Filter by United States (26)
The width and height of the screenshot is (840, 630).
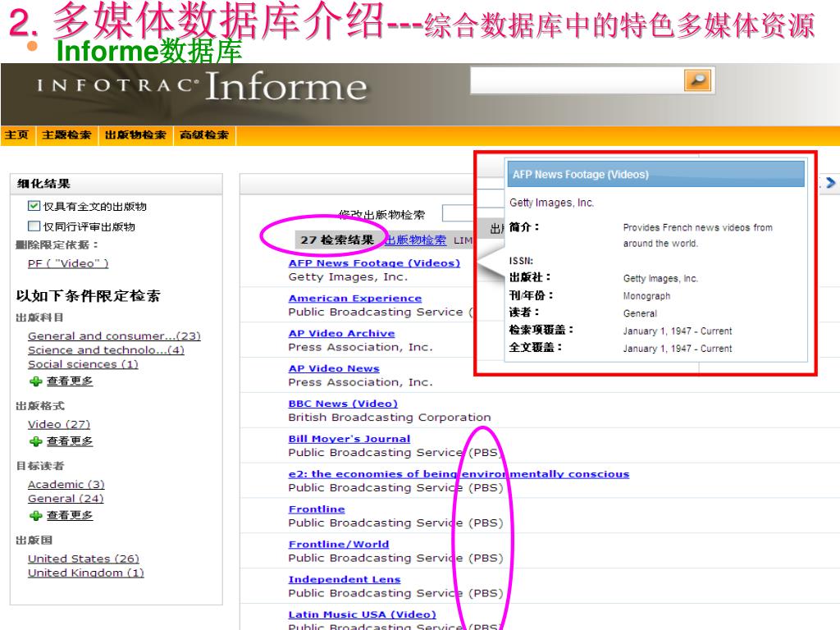(84, 558)
